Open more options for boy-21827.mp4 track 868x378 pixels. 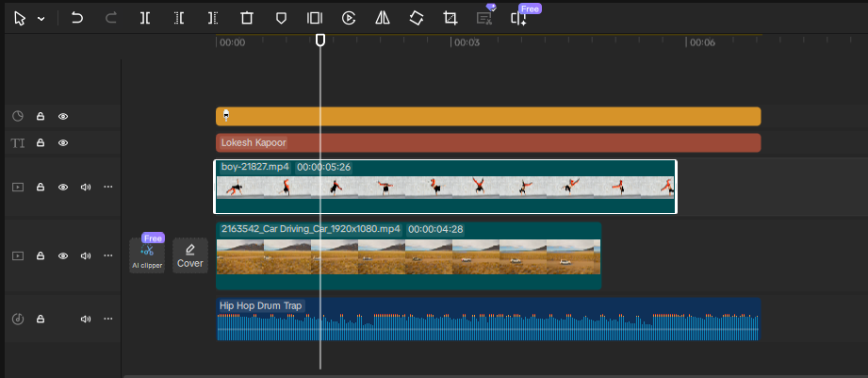click(107, 187)
